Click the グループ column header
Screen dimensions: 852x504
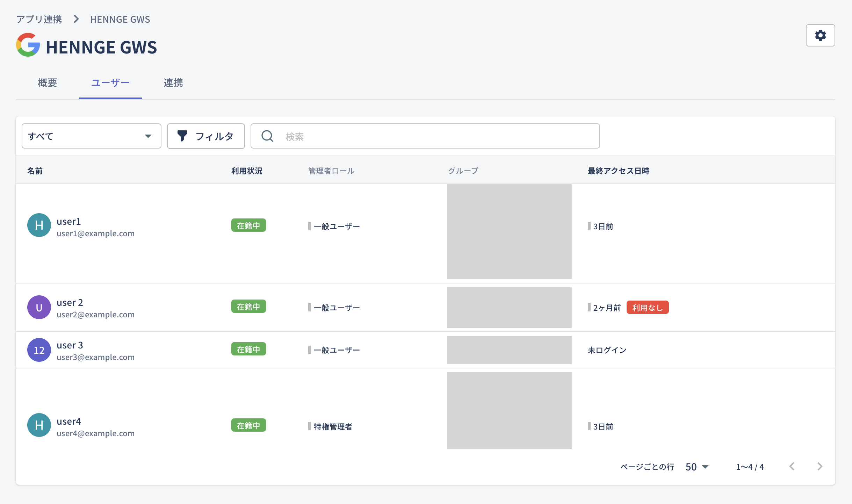tap(463, 171)
